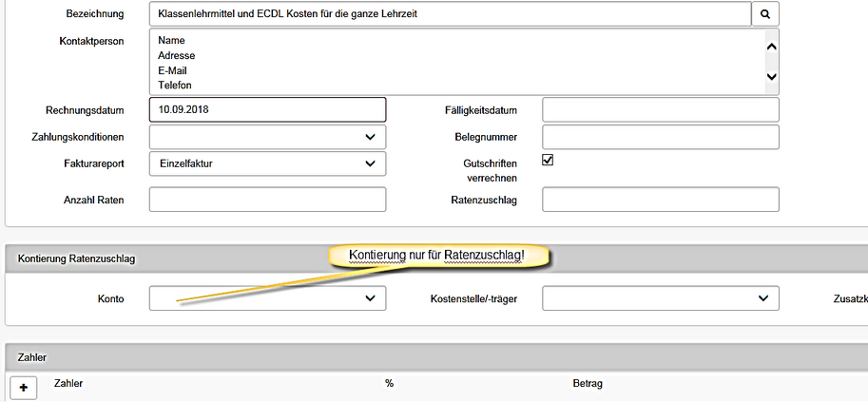Screen dimensions: 868x402
Task: Click inside the Kontaktperson text area
Action: click(457, 62)
